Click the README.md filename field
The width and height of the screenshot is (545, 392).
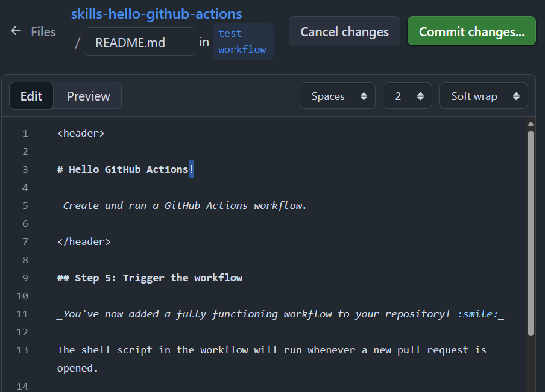[139, 42]
